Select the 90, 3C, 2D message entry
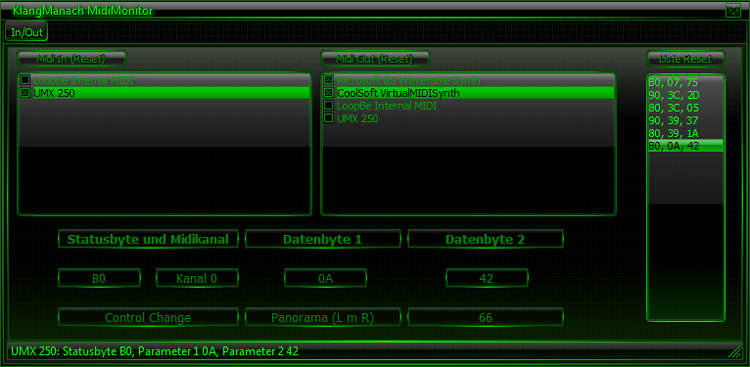Screen dimensions: 750x367 (685, 95)
